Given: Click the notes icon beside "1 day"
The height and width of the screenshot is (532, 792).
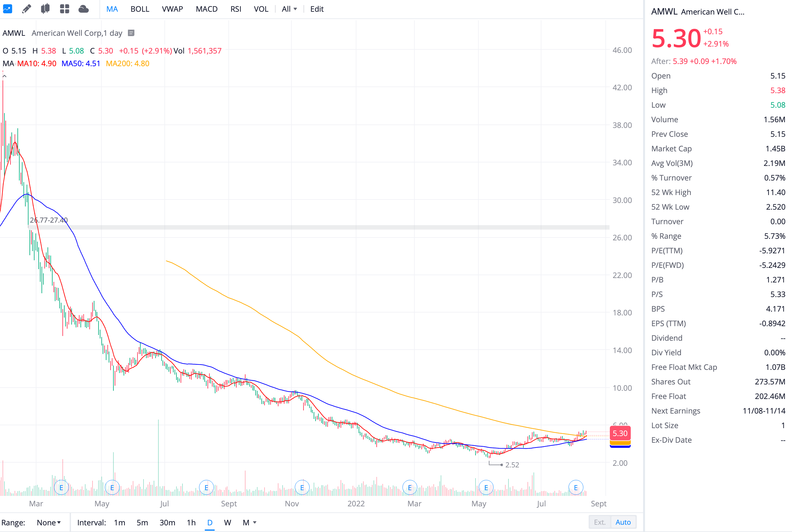Looking at the screenshot, I should tap(131, 33).
